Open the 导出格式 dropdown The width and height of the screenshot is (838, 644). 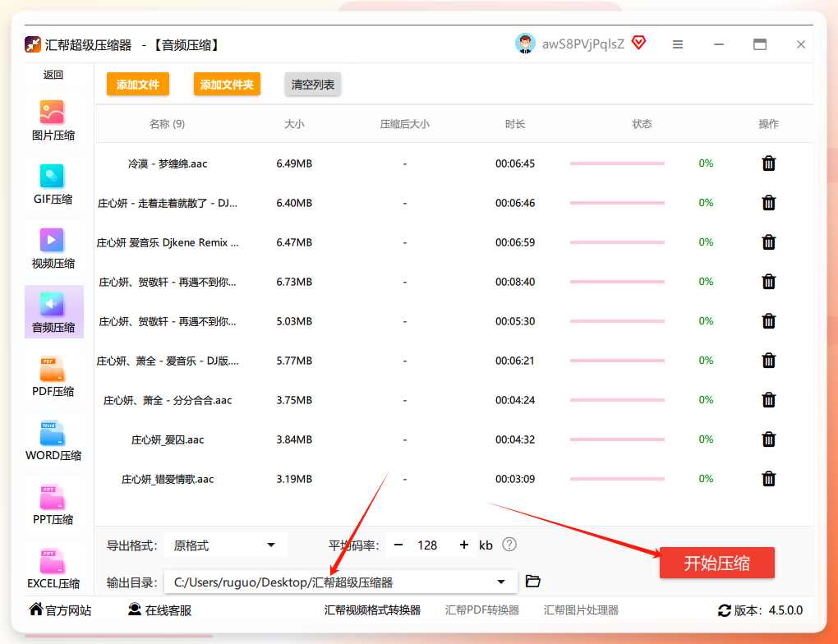226,545
